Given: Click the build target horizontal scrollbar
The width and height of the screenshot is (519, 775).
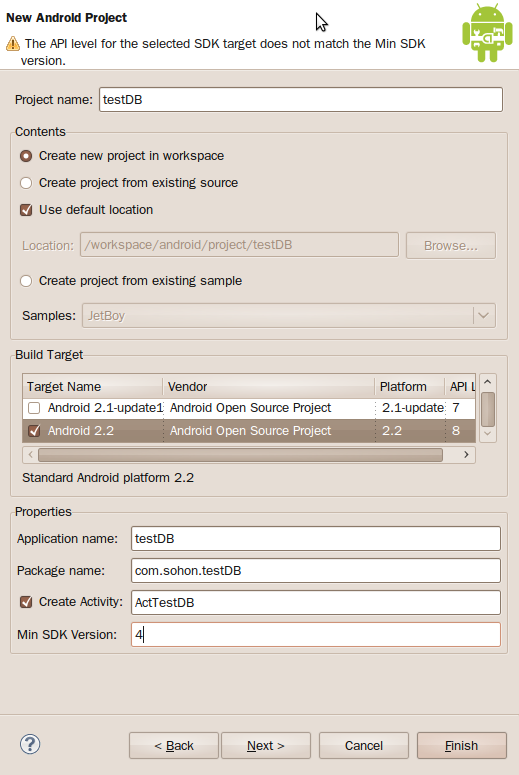Looking at the screenshot, I should pos(240,454).
